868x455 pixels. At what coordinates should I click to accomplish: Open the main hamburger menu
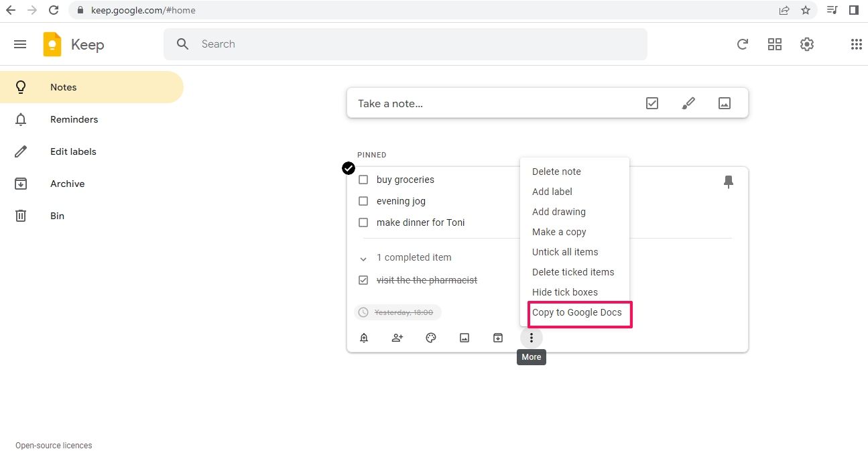[20, 44]
